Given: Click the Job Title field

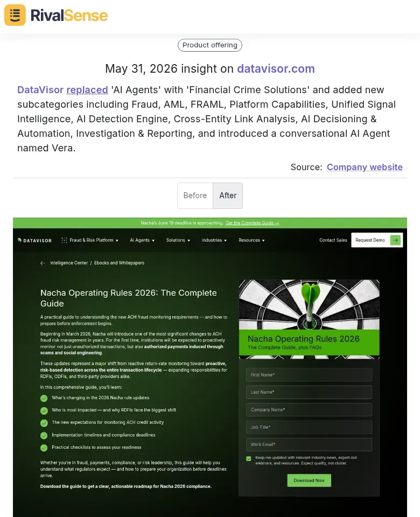Looking at the screenshot, I should click(x=309, y=427).
